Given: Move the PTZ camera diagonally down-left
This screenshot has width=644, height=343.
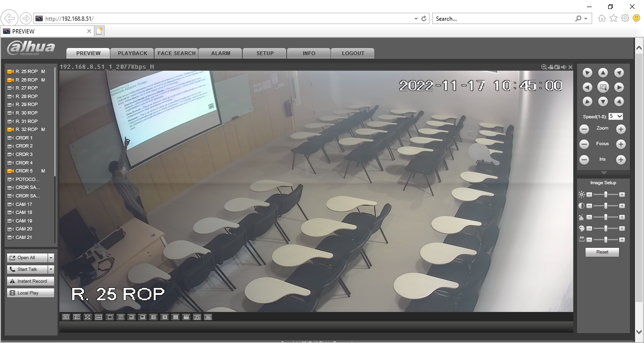Looking at the screenshot, I should pos(587,101).
